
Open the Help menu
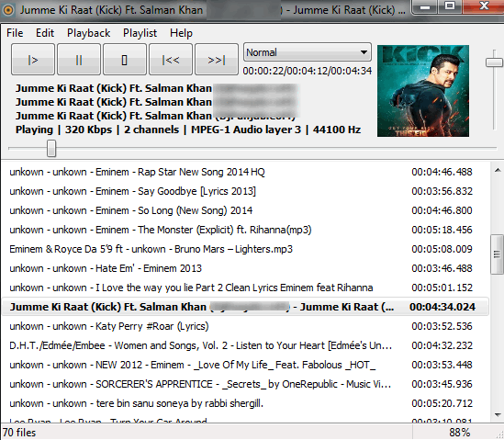181,33
